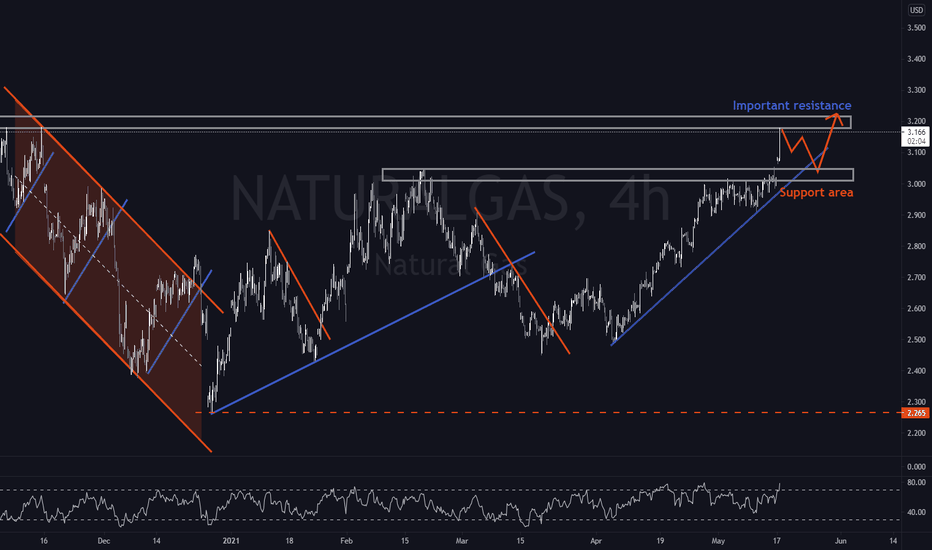The image size is (932, 550).
Task: Click the Dec date label on time axis
Action: click(103, 541)
